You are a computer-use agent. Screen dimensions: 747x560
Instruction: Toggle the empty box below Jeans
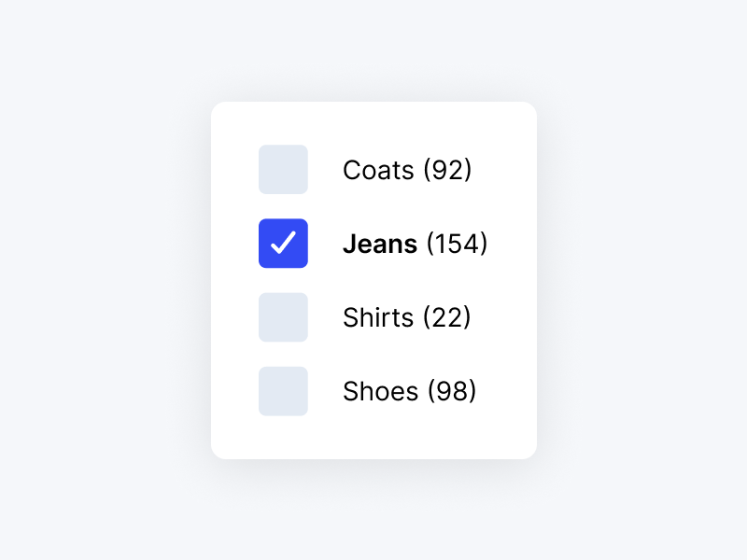tap(283, 317)
